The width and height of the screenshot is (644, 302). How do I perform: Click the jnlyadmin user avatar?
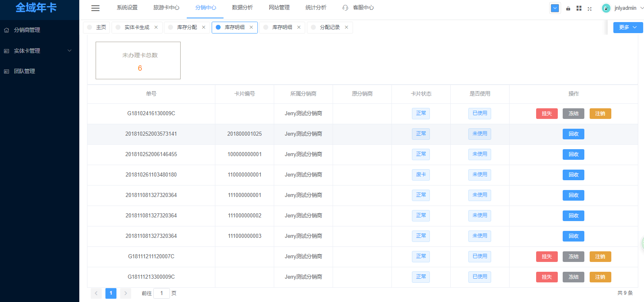606,8
